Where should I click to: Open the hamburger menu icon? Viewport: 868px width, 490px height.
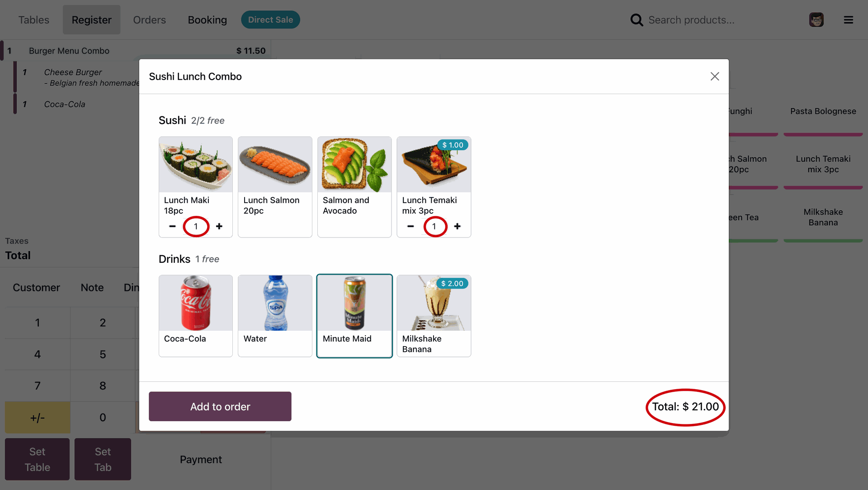[848, 20]
